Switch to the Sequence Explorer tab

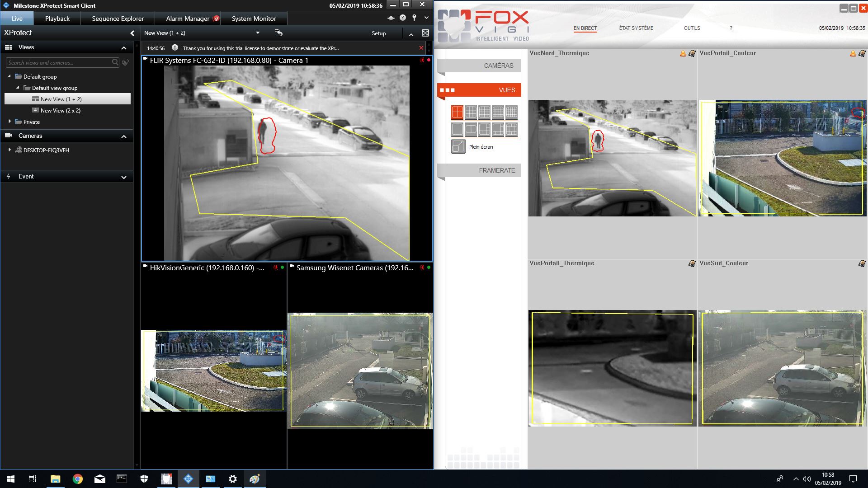pyautogui.click(x=118, y=19)
